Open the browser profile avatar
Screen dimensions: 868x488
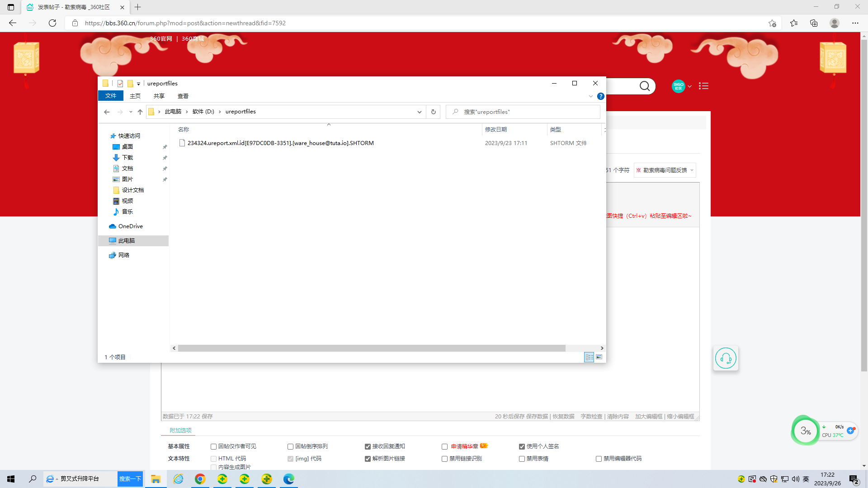coord(835,23)
